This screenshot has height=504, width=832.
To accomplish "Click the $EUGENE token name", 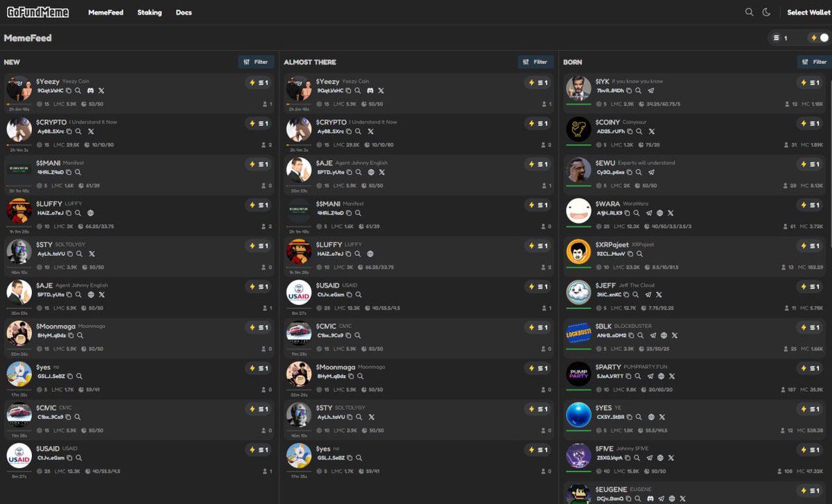I will pyautogui.click(x=610, y=489).
